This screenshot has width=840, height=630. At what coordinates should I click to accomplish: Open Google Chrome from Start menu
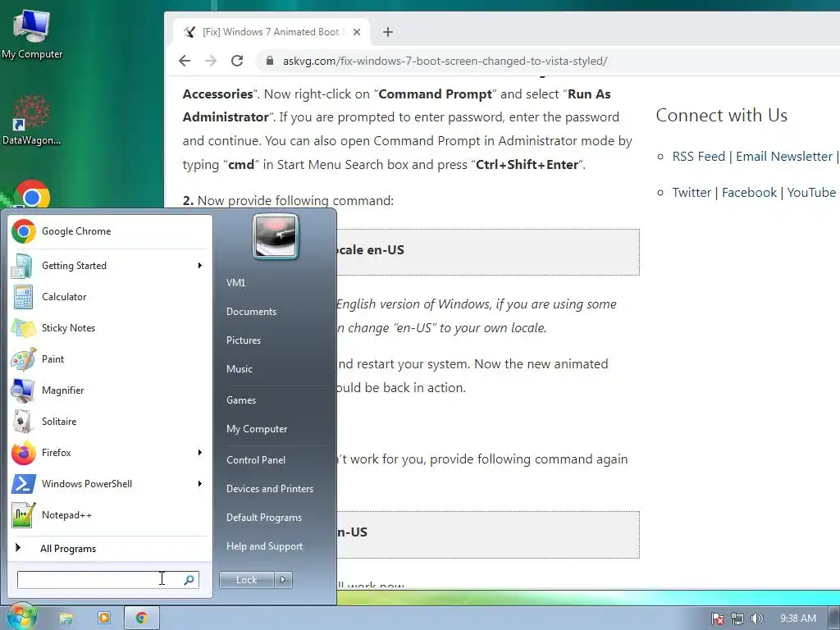110,231
